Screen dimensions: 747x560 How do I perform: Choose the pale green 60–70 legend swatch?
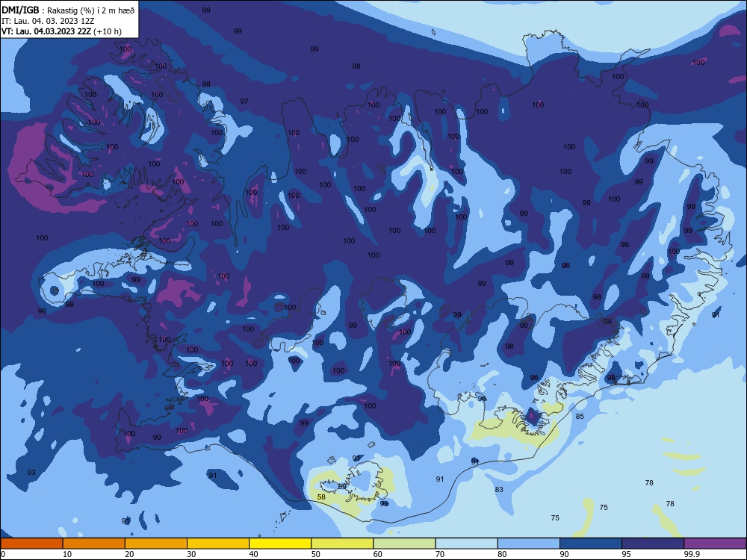click(404, 544)
